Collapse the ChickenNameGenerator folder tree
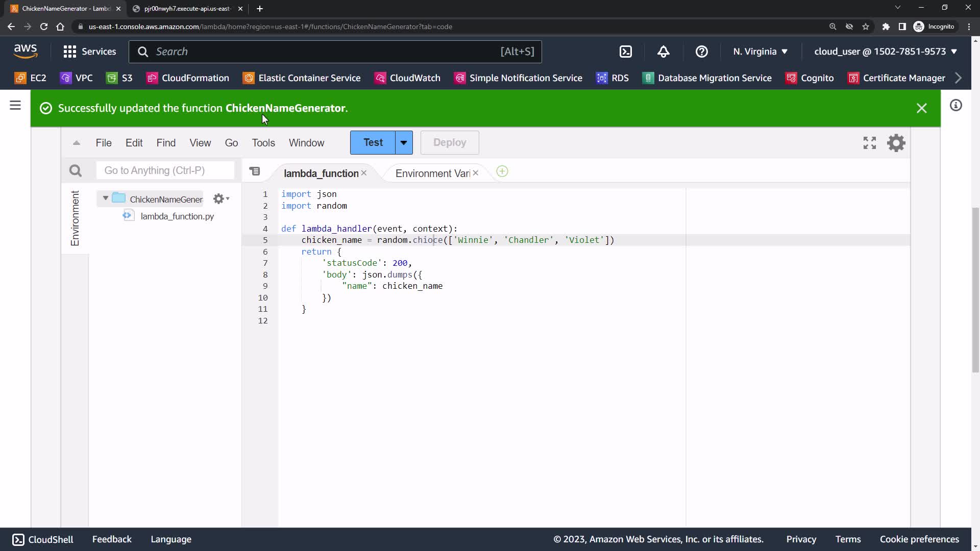Screen dimensions: 980x551 106,198
